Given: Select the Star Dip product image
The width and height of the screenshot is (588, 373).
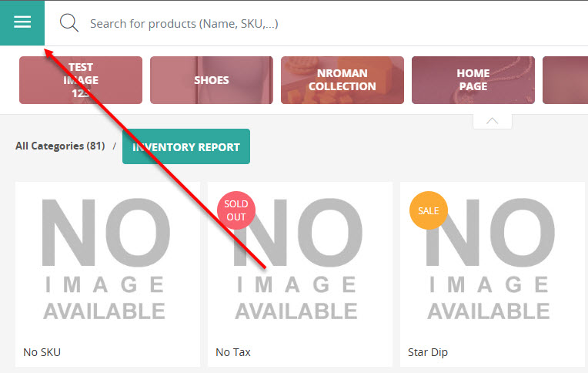Looking at the screenshot, I should (x=493, y=260).
